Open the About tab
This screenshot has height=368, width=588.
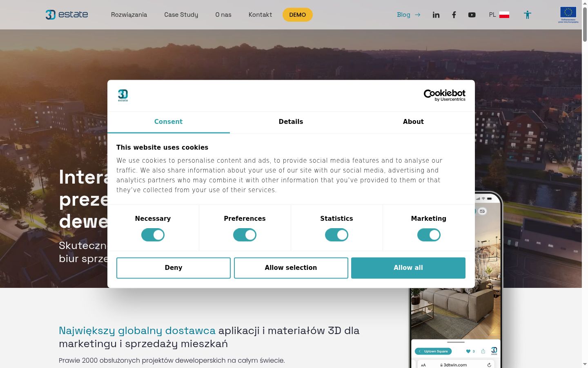click(x=413, y=122)
